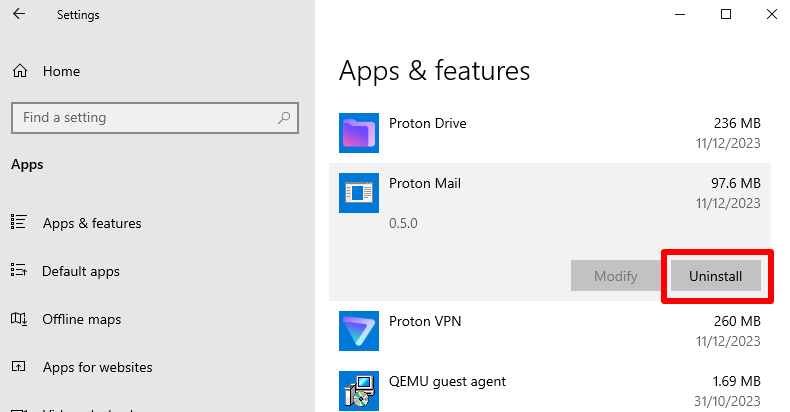Screen dimensions: 790x412
Task: Open Apps for websites settings
Action: 97,367
